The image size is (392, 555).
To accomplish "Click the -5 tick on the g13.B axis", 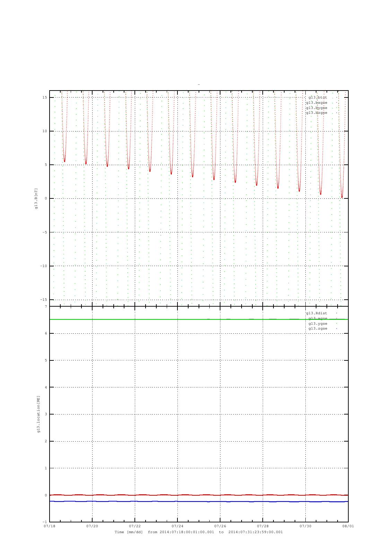I will [45, 232].
